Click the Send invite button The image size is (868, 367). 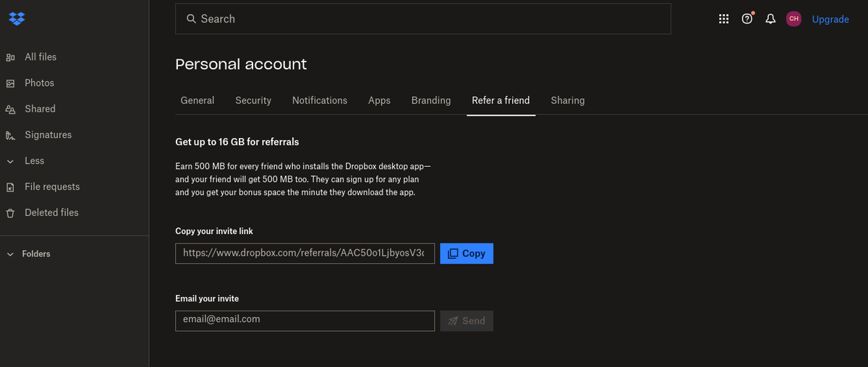tap(467, 321)
